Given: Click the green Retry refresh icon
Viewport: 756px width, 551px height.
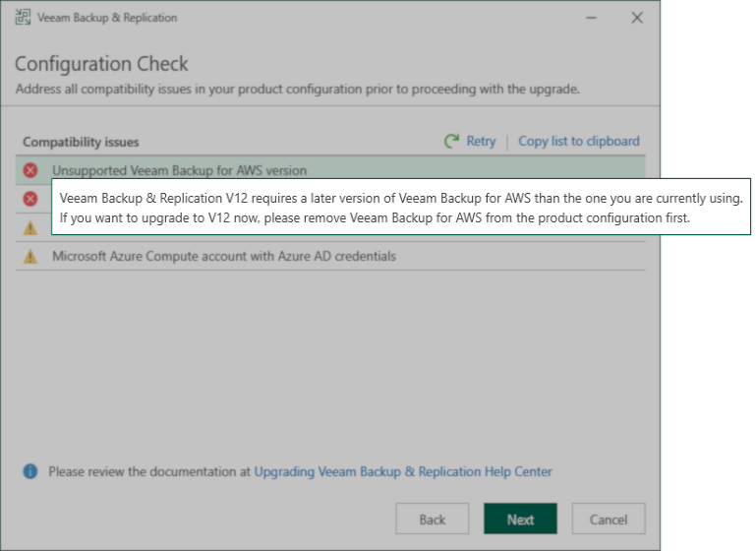Looking at the screenshot, I should point(452,142).
